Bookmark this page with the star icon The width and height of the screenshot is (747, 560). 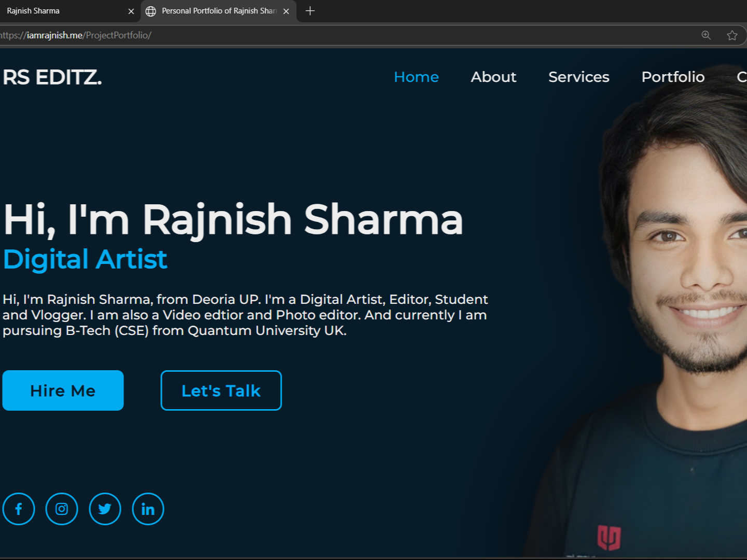point(732,35)
